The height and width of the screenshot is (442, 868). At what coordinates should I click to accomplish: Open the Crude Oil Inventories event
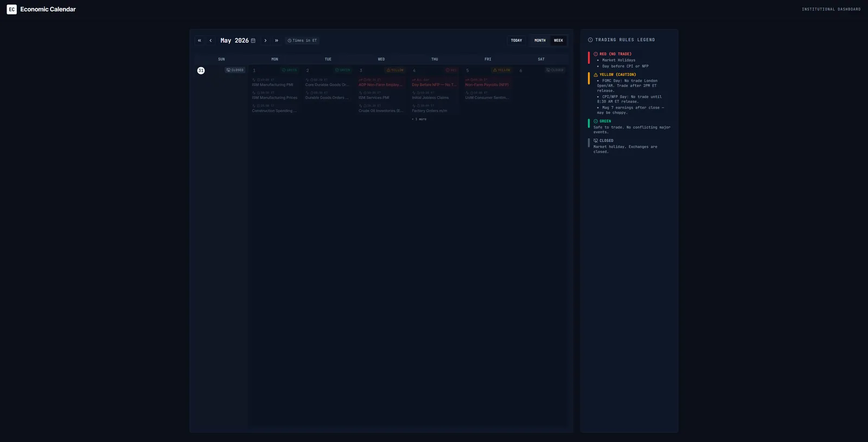381,108
